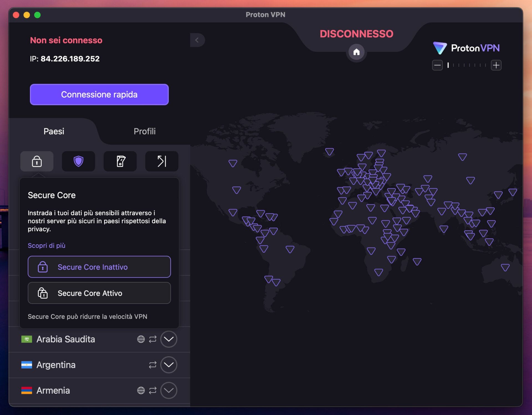Switch to the Profili tab
Image resolution: width=532 pixels, height=415 pixels.
(145, 131)
